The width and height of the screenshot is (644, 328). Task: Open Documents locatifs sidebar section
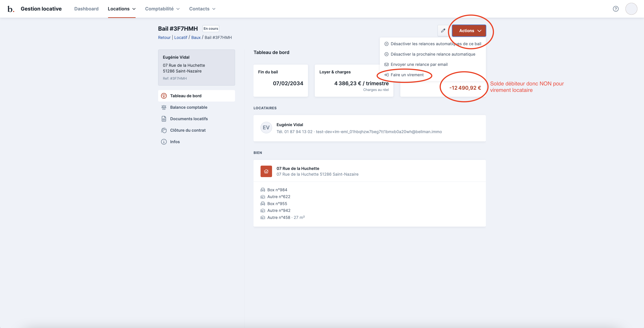click(x=189, y=119)
